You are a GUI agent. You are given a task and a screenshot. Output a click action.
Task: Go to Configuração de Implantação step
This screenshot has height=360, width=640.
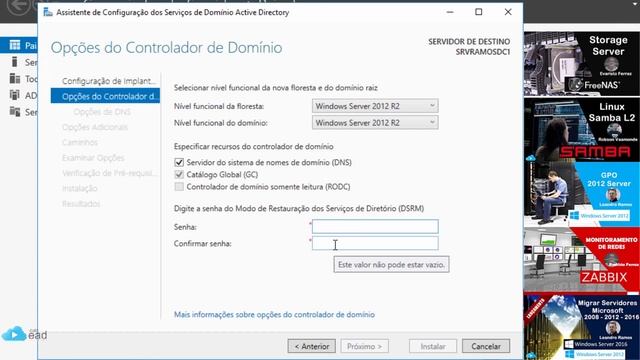109,81
